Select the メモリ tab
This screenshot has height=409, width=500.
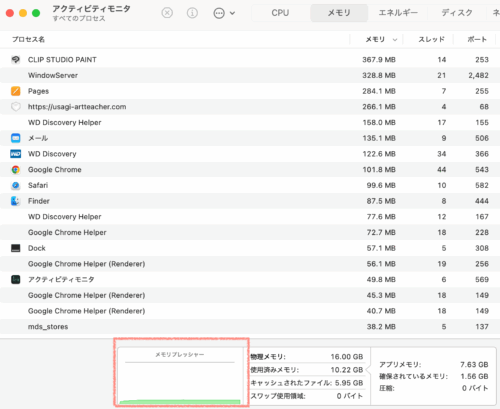coord(339,13)
